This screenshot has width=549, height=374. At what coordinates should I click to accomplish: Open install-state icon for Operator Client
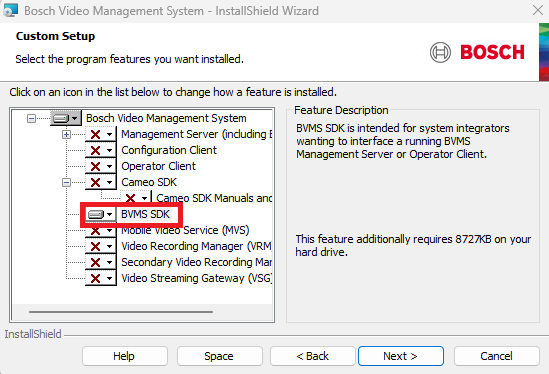point(100,166)
